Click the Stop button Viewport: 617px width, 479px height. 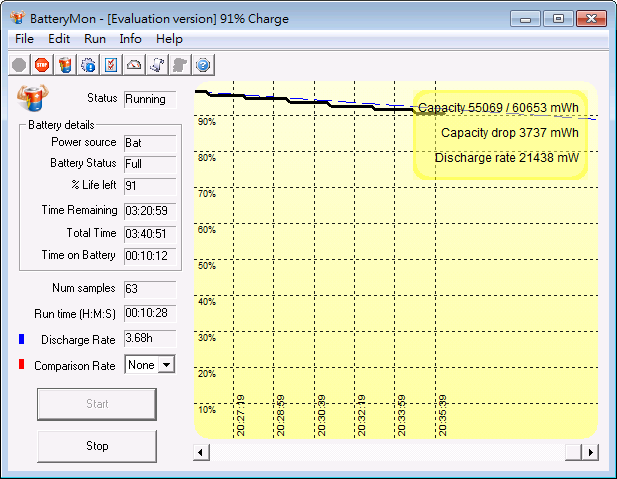(x=97, y=446)
